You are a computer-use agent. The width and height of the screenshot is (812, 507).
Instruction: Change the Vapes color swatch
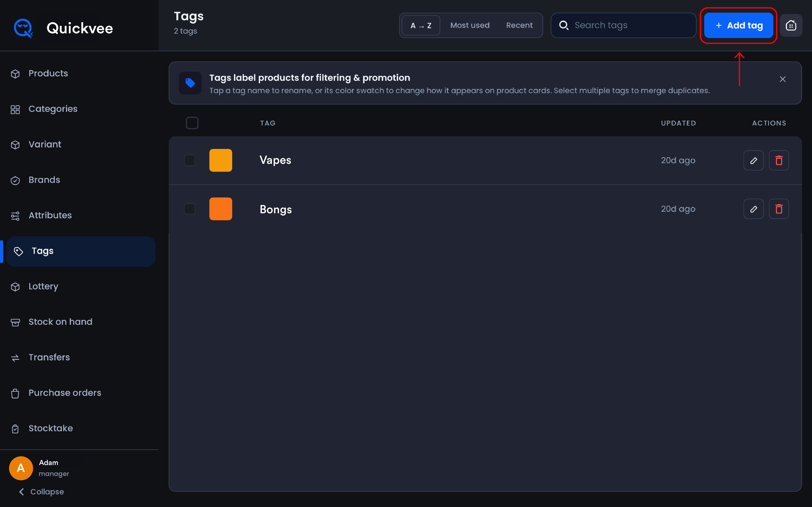pyautogui.click(x=220, y=160)
